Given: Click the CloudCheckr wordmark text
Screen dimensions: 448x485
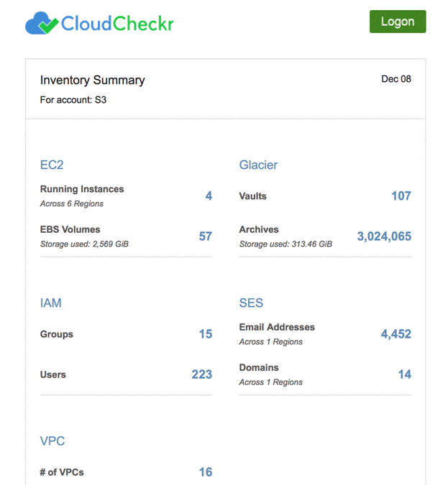Looking at the screenshot, I should [x=117, y=24].
